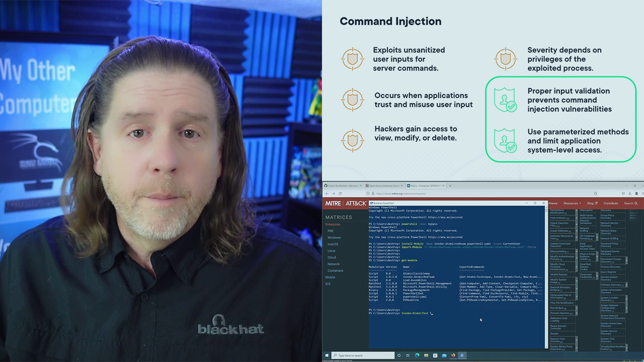Expand the Resources dropdown in MITRE navbar

tap(572, 203)
